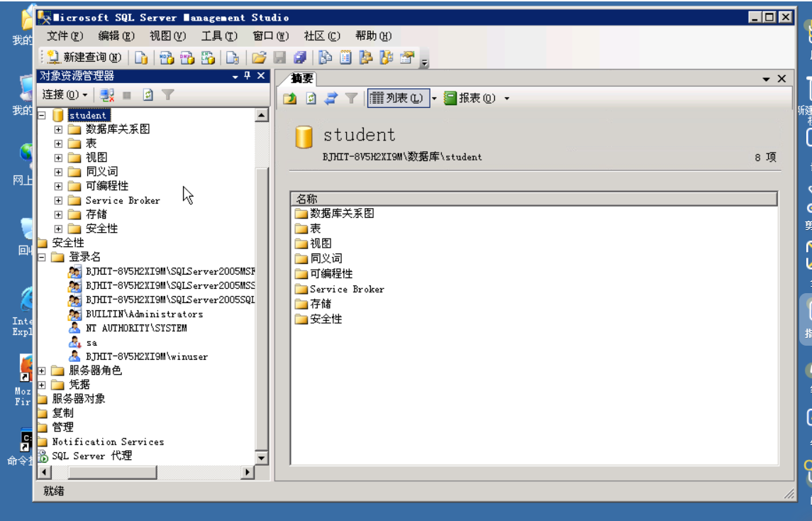Viewport: 812px width, 521px height.
Task: Click the Analysis Services DMX Query icon
Action: click(x=187, y=57)
